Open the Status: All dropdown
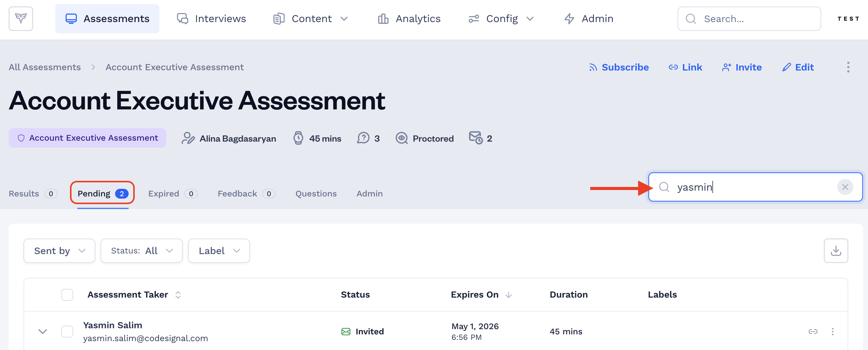Image resolution: width=868 pixels, height=350 pixels. point(141,251)
